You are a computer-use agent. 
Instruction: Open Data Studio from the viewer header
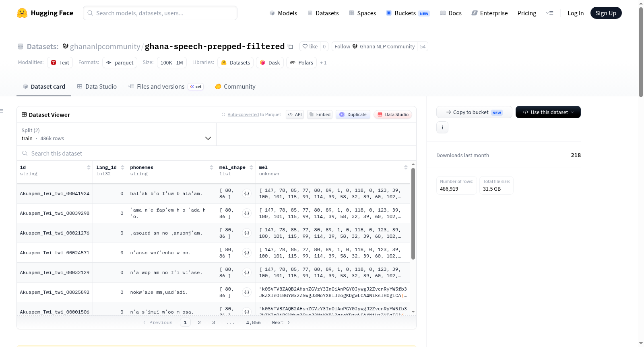click(392, 114)
